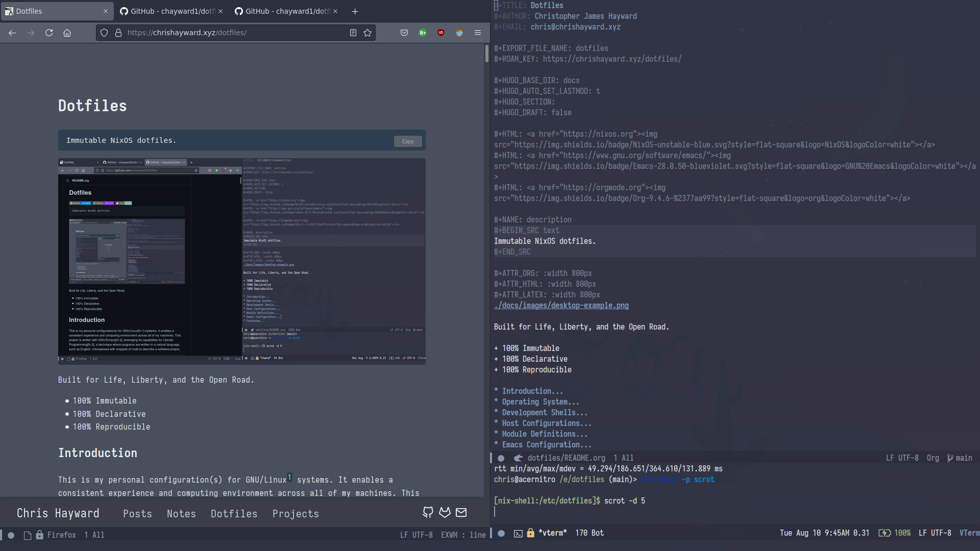Click the Firefox bookmark star icon
Screen dimensions: 980x551
367,32
